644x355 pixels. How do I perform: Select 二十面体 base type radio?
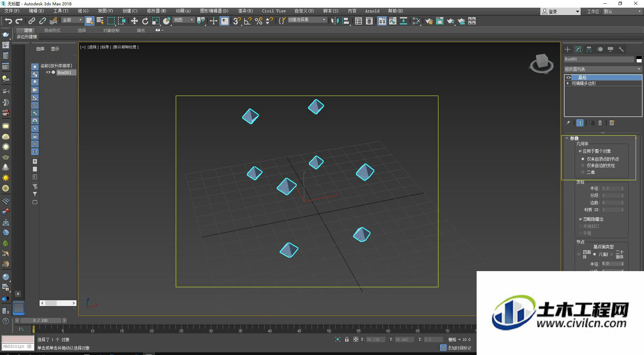[612, 254]
